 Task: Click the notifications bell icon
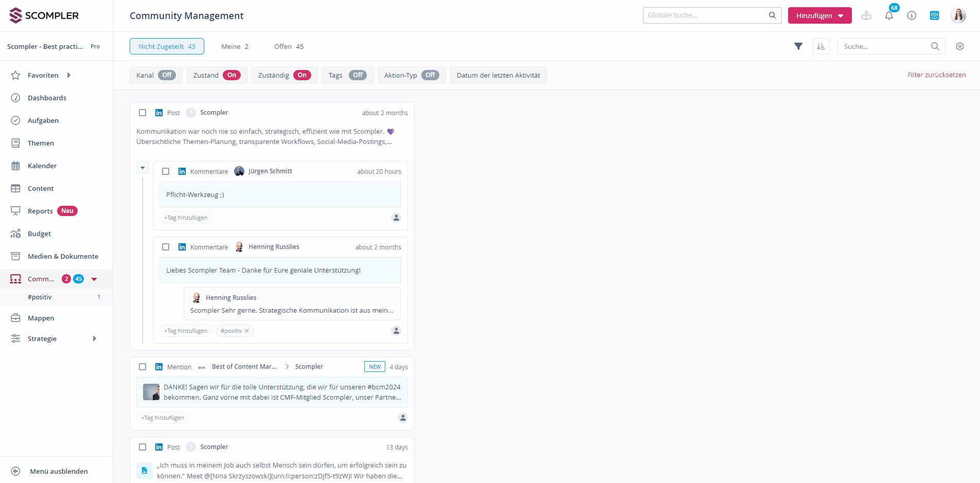click(889, 15)
